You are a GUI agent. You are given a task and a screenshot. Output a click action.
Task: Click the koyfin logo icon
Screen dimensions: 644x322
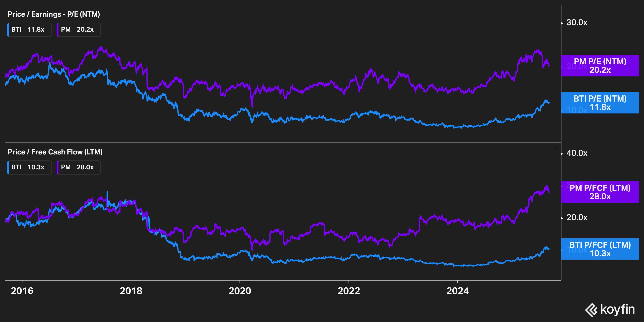click(591, 310)
